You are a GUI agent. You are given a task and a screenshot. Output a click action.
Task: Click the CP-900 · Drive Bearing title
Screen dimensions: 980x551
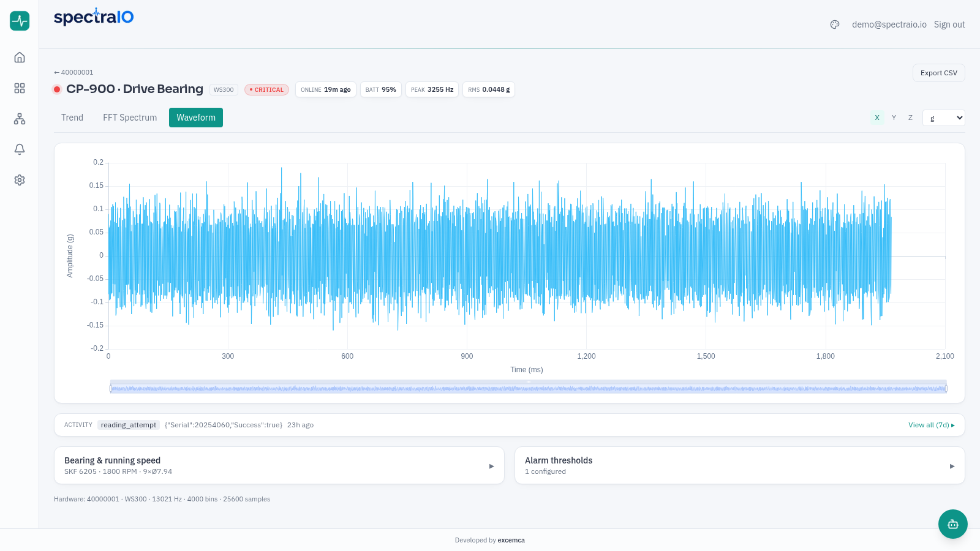coord(135,89)
